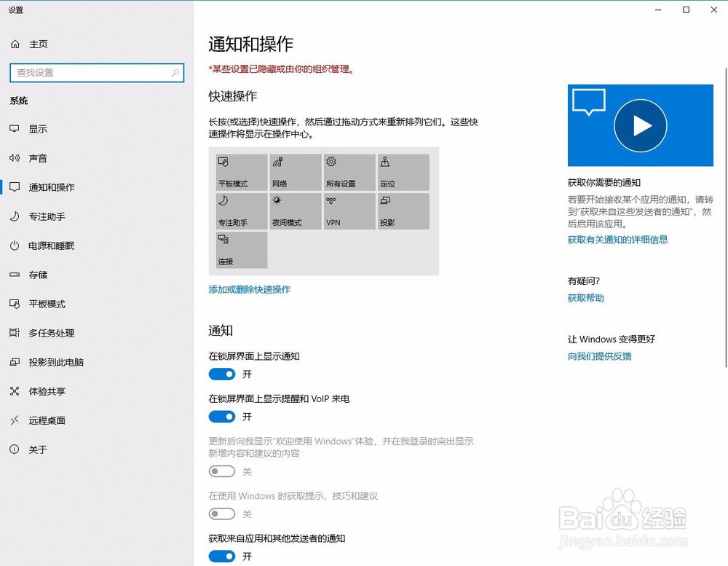Open 添加或删除快速操作 link
Screen dimensions: 728x566
(x=249, y=289)
